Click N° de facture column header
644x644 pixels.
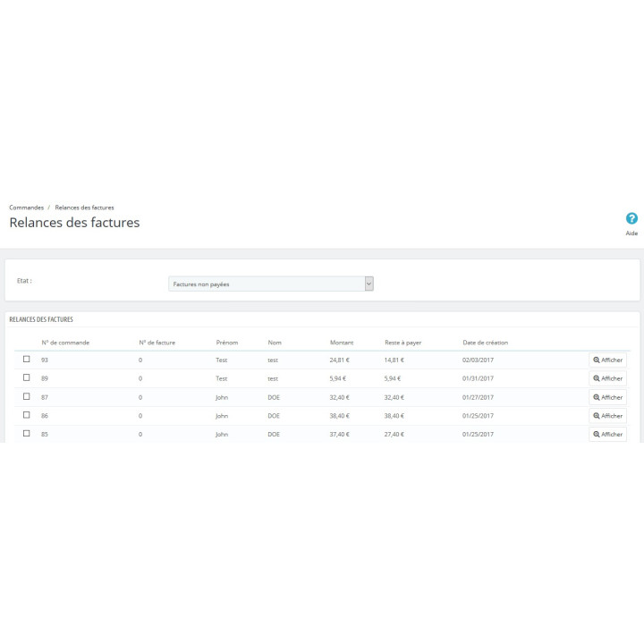157,343
